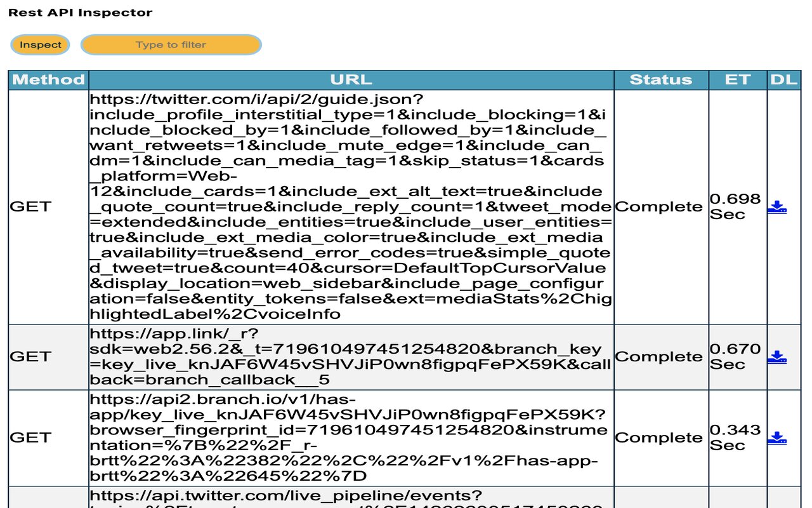Click the Status column header

pyautogui.click(x=661, y=80)
